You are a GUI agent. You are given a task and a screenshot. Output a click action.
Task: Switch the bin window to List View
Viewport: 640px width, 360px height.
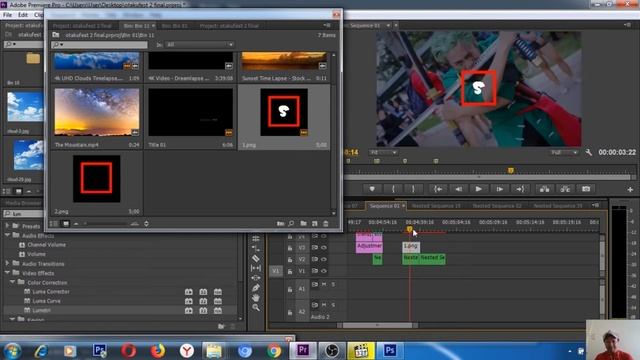54,224
